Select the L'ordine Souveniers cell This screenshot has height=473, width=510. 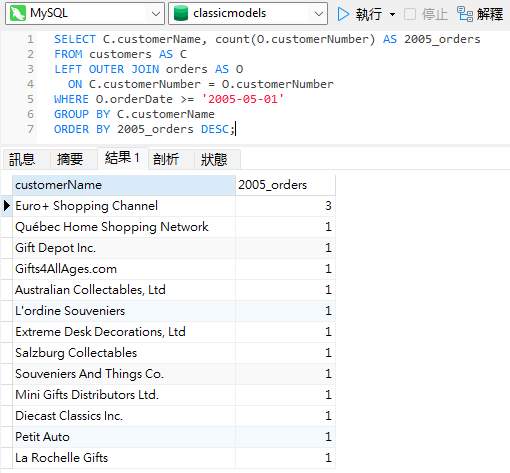(124, 311)
